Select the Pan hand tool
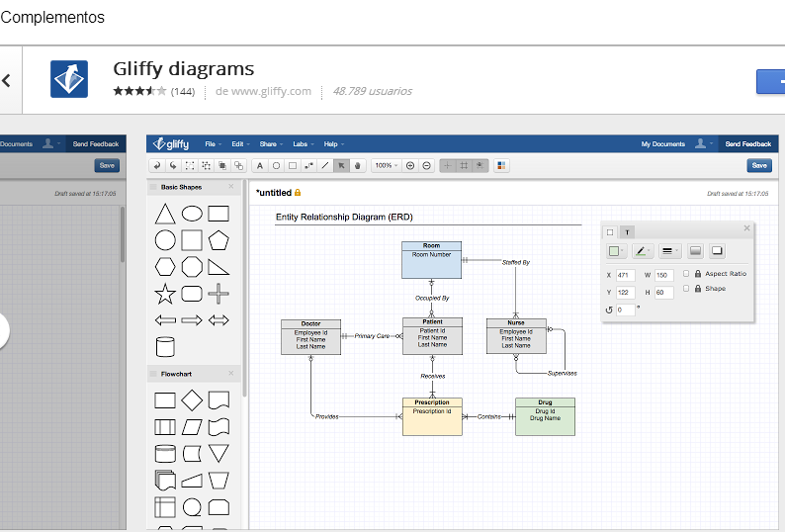Screen dimensions: 785x532 click(358, 165)
